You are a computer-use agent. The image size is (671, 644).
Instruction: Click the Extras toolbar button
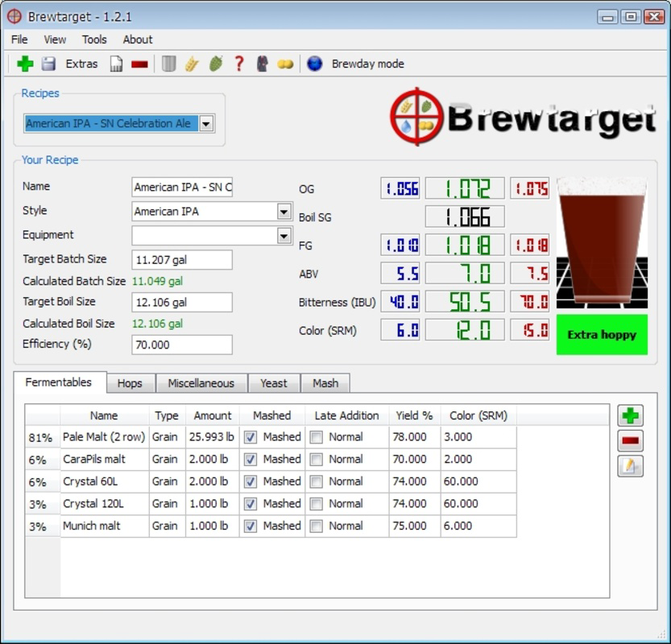[81, 64]
